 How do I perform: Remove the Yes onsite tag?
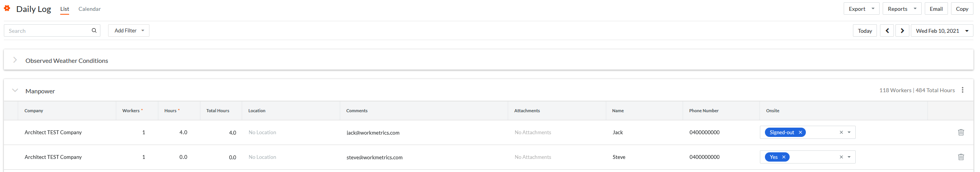784,157
